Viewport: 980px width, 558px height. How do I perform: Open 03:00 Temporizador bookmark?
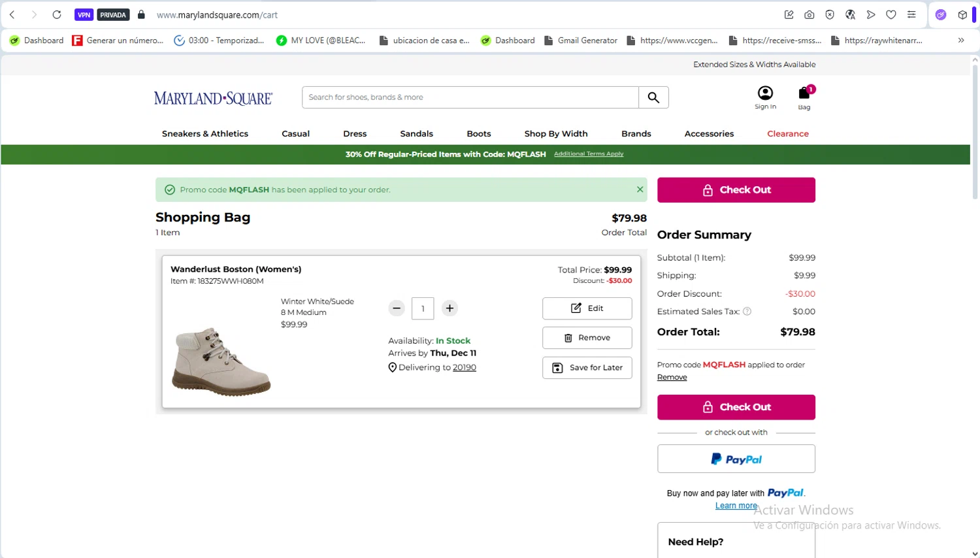[220, 41]
